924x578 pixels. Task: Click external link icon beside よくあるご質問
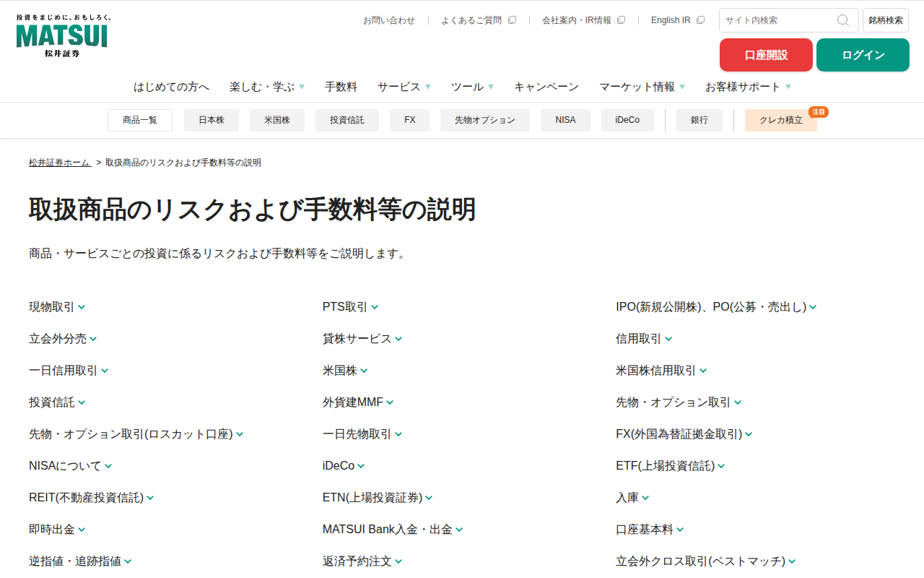click(x=512, y=20)
